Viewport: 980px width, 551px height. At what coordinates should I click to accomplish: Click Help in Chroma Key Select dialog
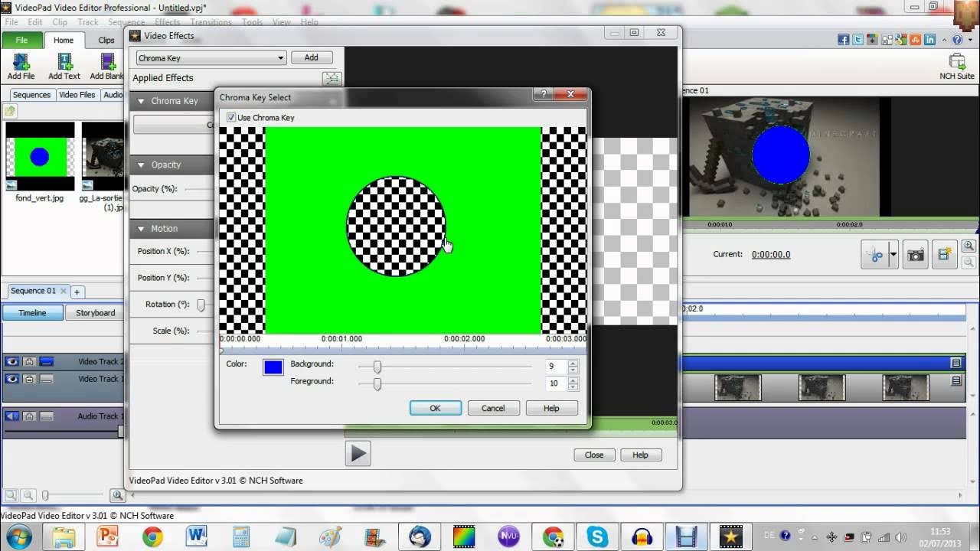tap(551, 408)
